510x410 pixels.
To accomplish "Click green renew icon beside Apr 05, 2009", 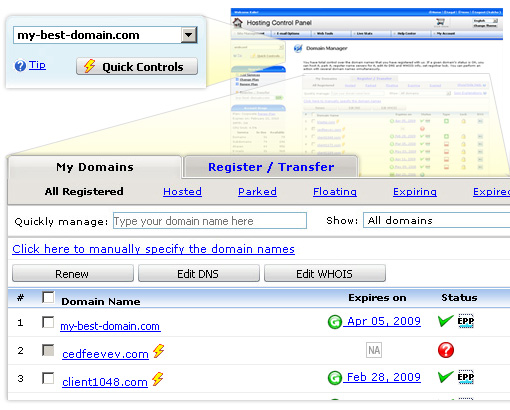I will 335,322.
